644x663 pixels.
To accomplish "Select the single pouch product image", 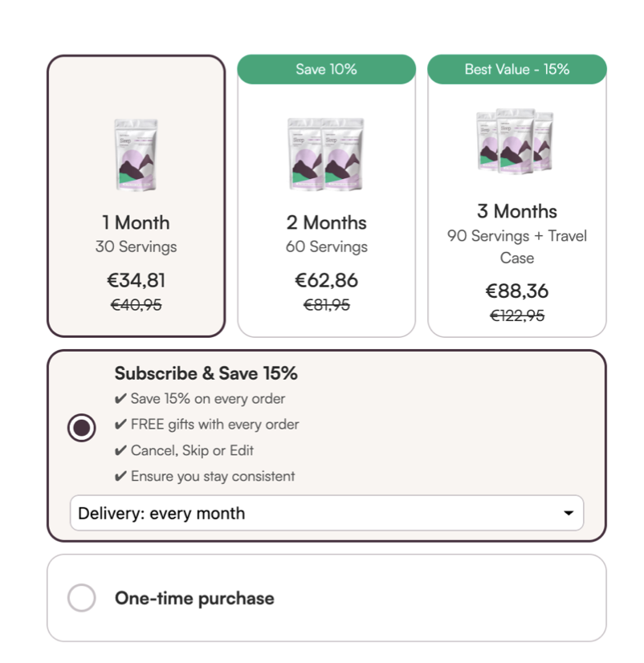I will coord(136,155).
